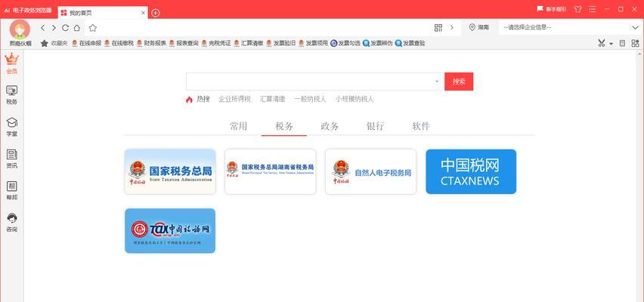644x302 pixels.
Task: Open the 报表查询 bookmark
Action: [x=184, y=43]
